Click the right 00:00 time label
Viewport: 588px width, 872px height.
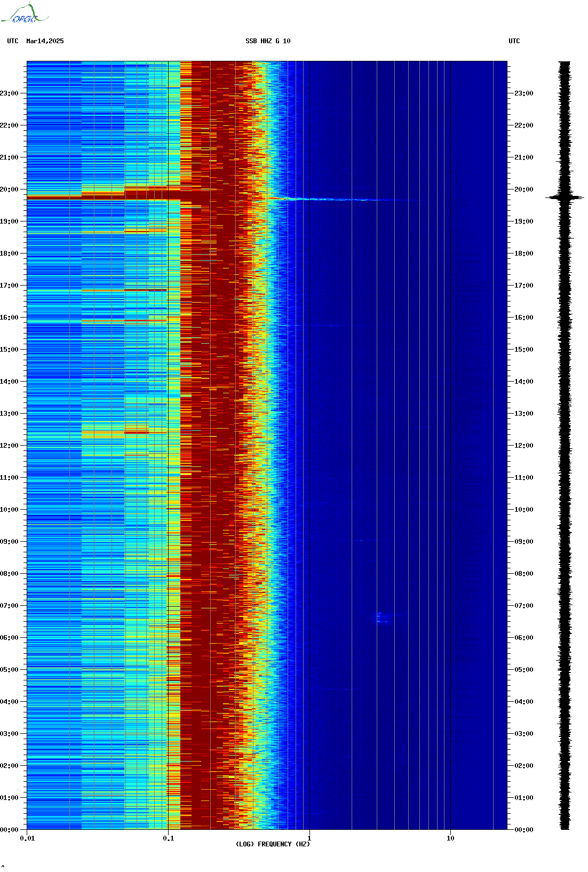523,830
